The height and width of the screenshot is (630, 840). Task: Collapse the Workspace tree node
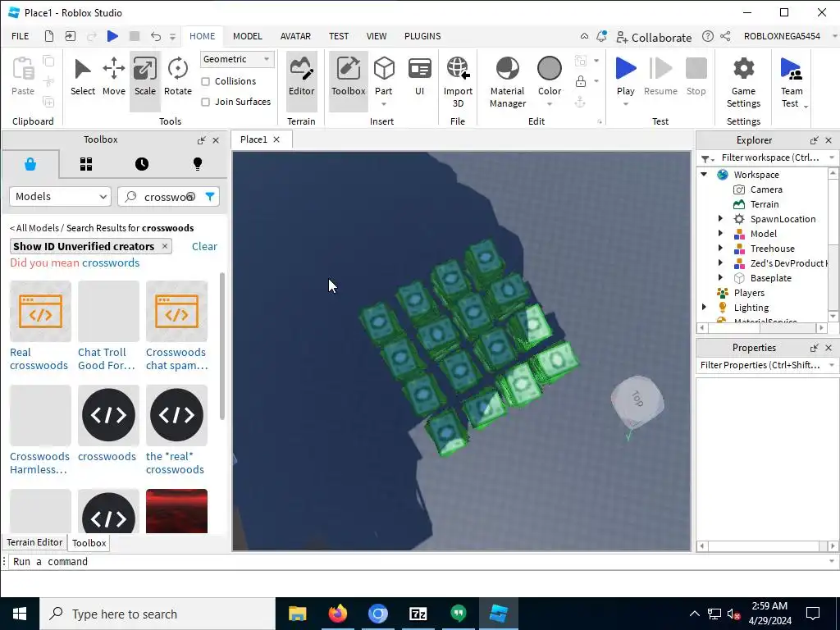click(x=704, y=174)
